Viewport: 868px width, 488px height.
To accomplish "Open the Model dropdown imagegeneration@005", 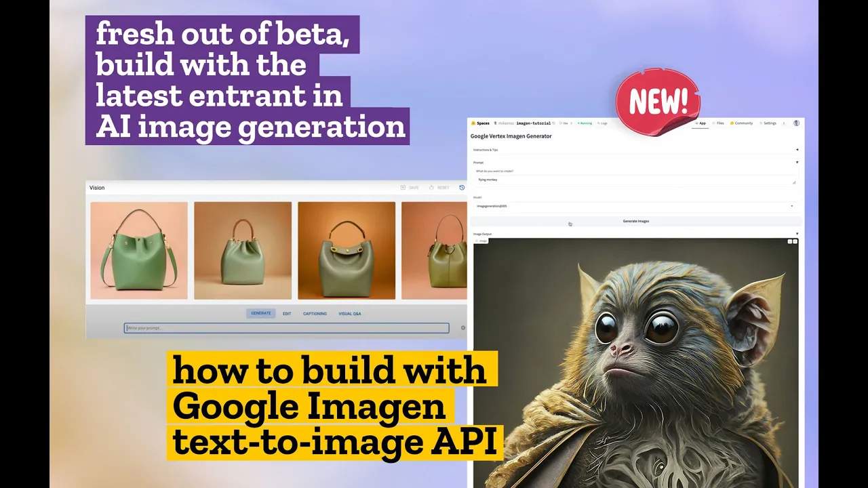I will pyautogui.click(x=635, y=206).
